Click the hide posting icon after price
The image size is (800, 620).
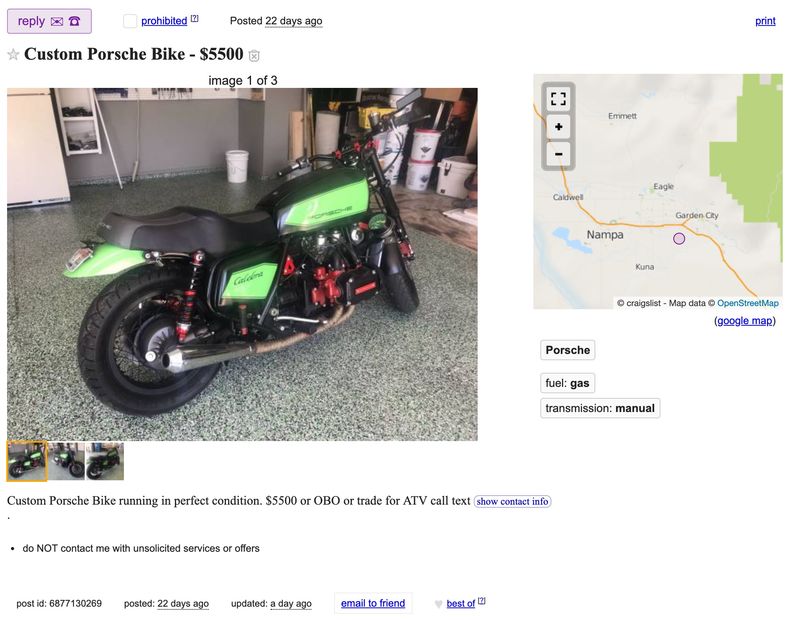254,56
